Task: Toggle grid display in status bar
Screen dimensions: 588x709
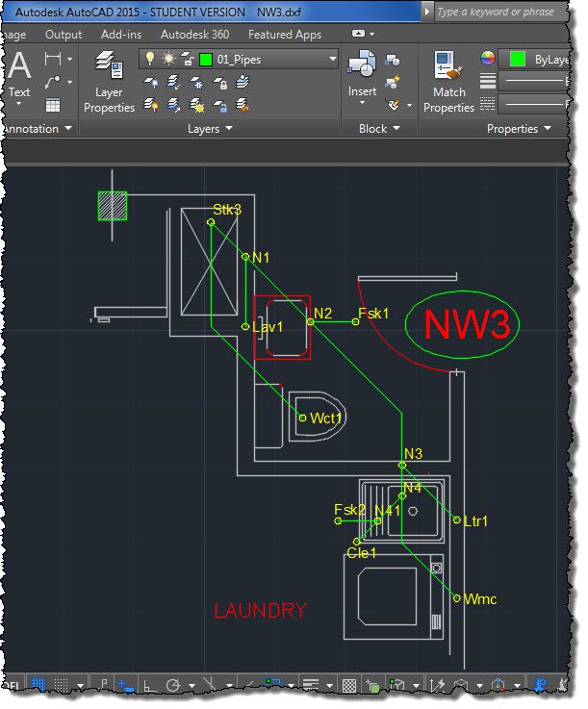Action: pos(38,685)
